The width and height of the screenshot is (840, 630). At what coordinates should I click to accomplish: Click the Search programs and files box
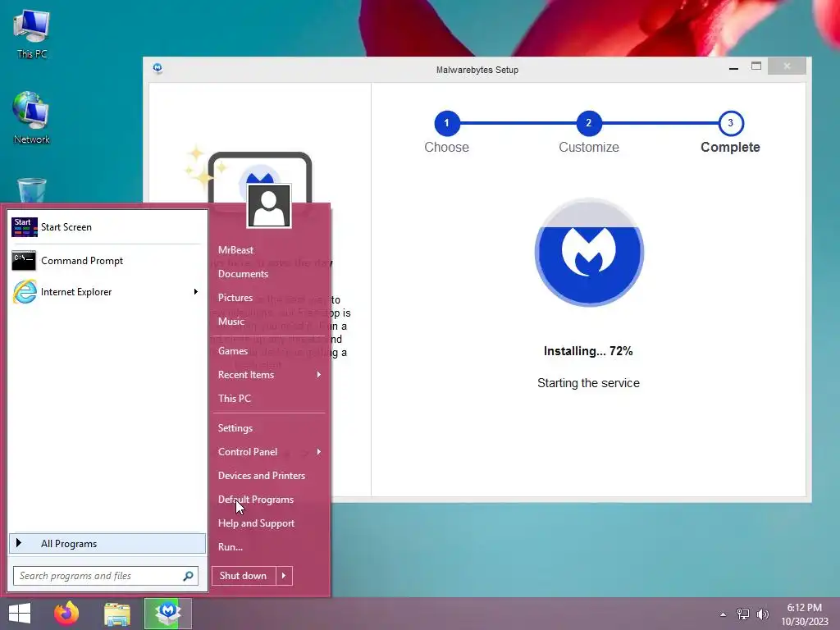pyautogui.click(x=106, y=576)
